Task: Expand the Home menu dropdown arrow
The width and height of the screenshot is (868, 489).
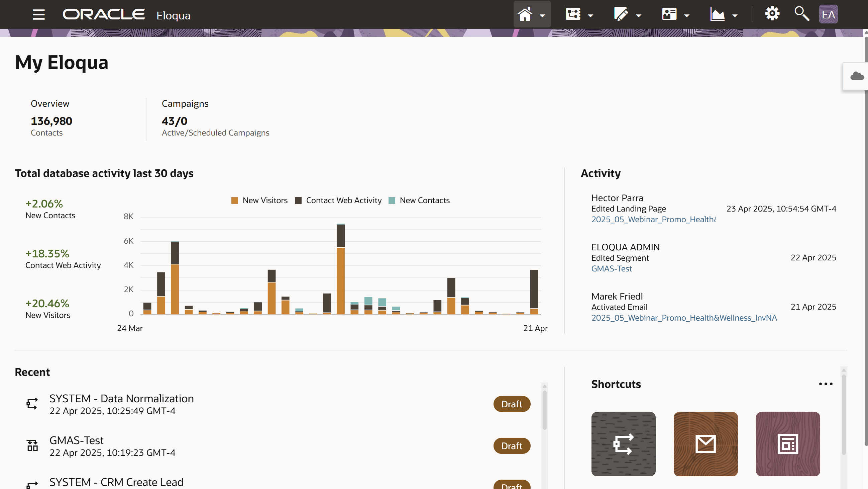Action: (x=542, y=15)
